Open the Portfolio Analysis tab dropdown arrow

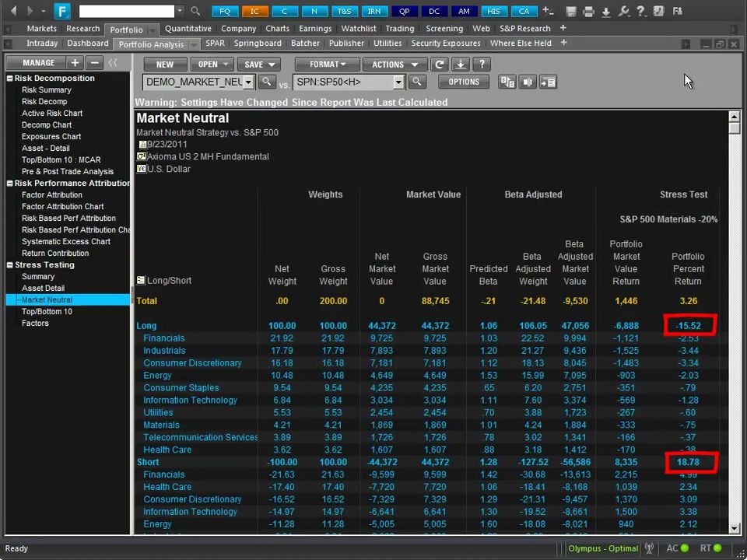pos(194,44)
